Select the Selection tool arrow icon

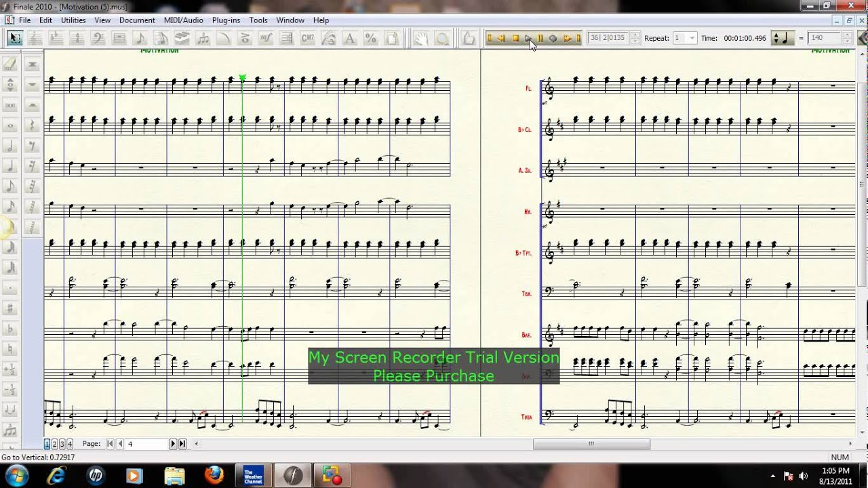tap(15, 38)
